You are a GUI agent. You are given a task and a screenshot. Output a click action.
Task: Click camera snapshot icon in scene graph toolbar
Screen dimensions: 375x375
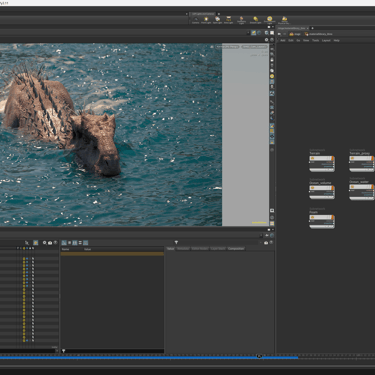click(50, 243)
